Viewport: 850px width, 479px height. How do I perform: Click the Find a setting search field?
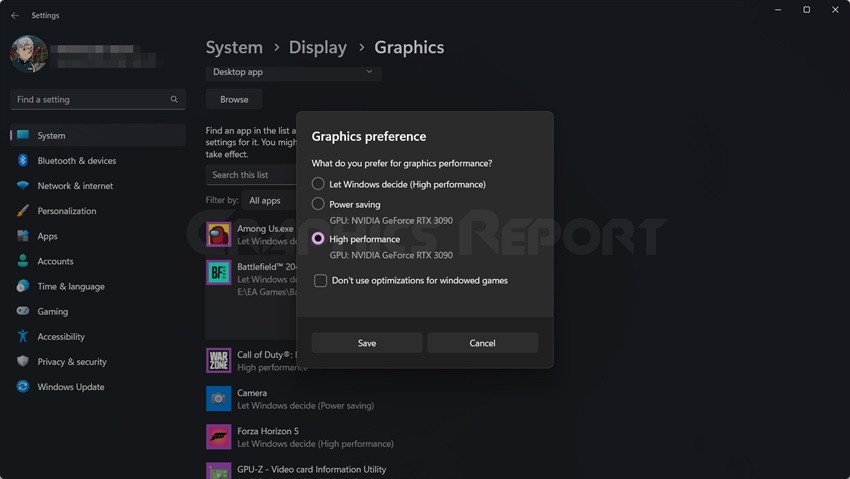click(98, 99)
